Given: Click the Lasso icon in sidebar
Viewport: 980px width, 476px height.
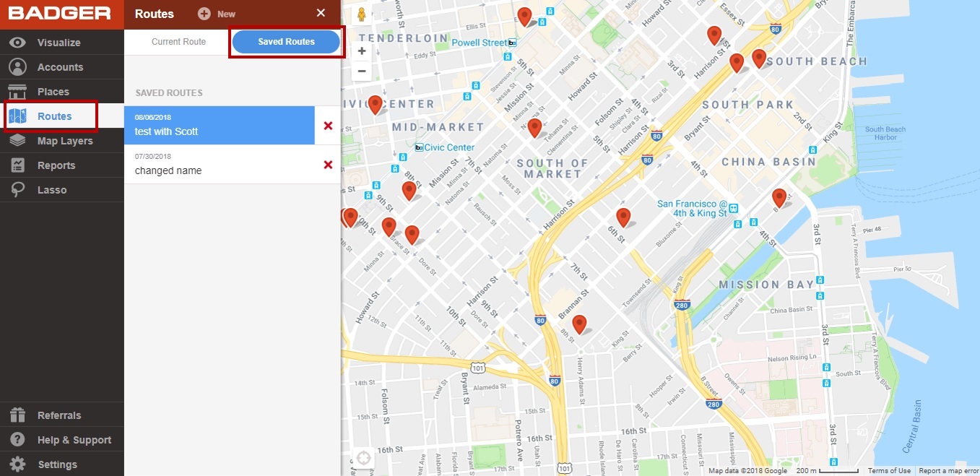Looking at the screenshot, I should pyautogui.click(x=17, y=190).
